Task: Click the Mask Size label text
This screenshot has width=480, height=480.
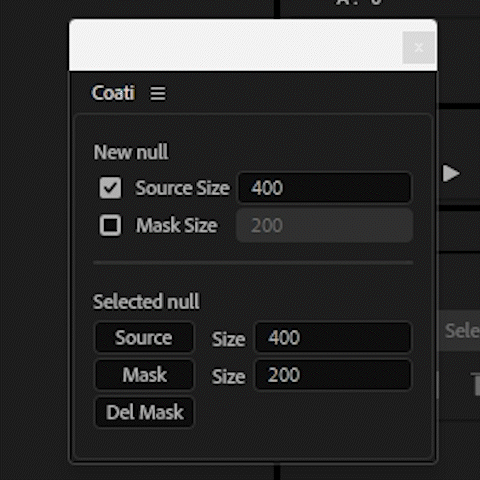Action: [x=177, y=225]
